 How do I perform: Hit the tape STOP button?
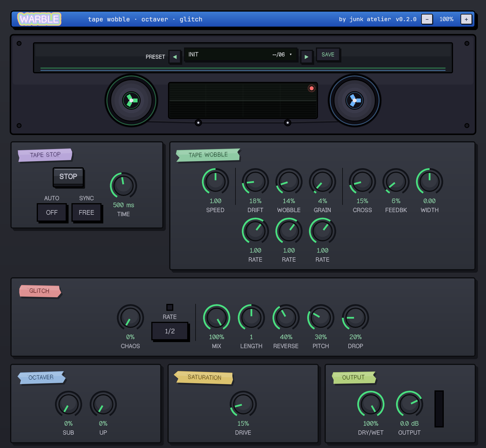pyautogui.click(x=68, y=177)
